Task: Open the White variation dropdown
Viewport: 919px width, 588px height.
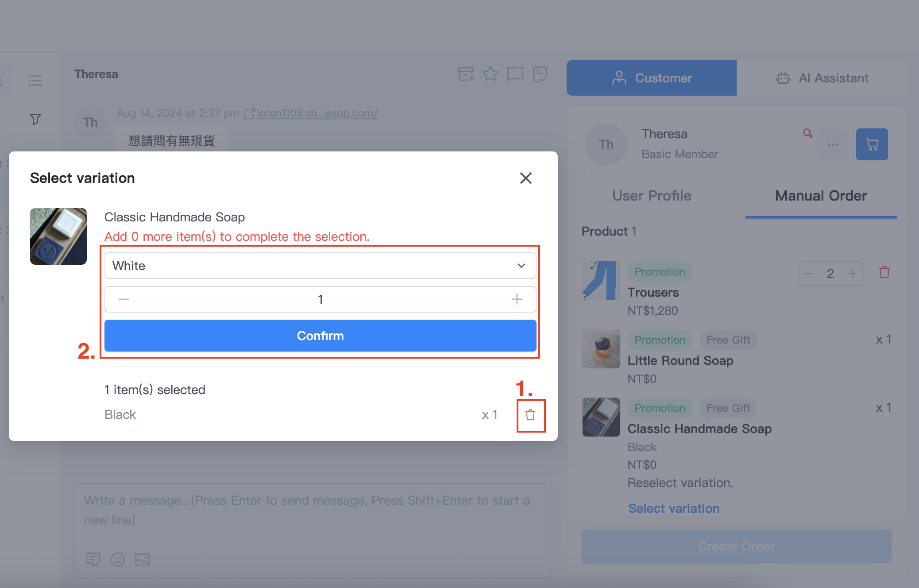Action: tap(320, 266)
